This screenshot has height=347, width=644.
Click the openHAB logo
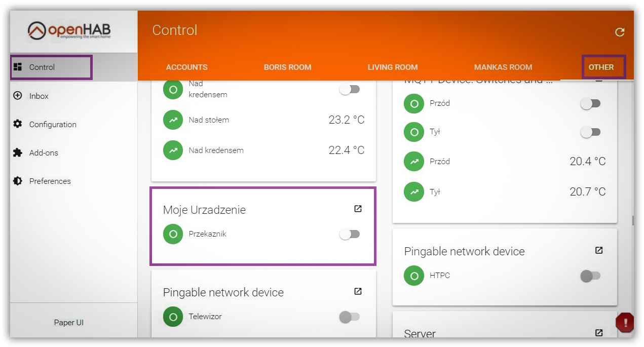click(x=69, y=31)
